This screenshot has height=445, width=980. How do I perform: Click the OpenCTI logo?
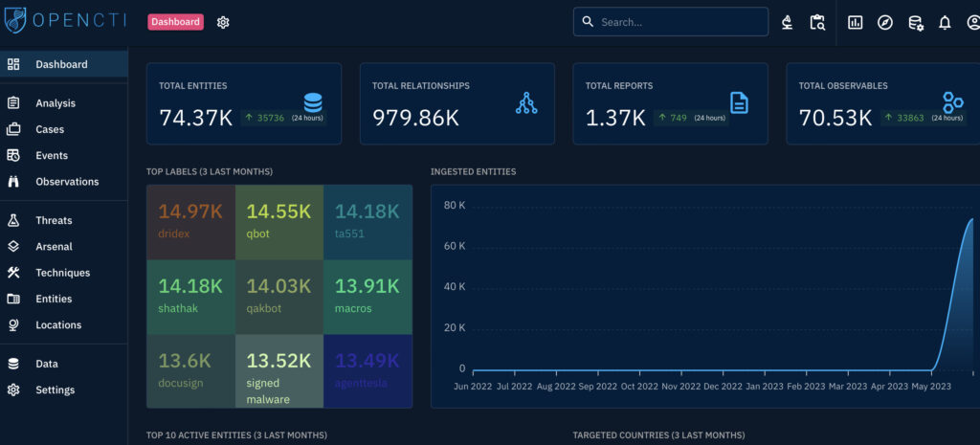tap(66, 21)
